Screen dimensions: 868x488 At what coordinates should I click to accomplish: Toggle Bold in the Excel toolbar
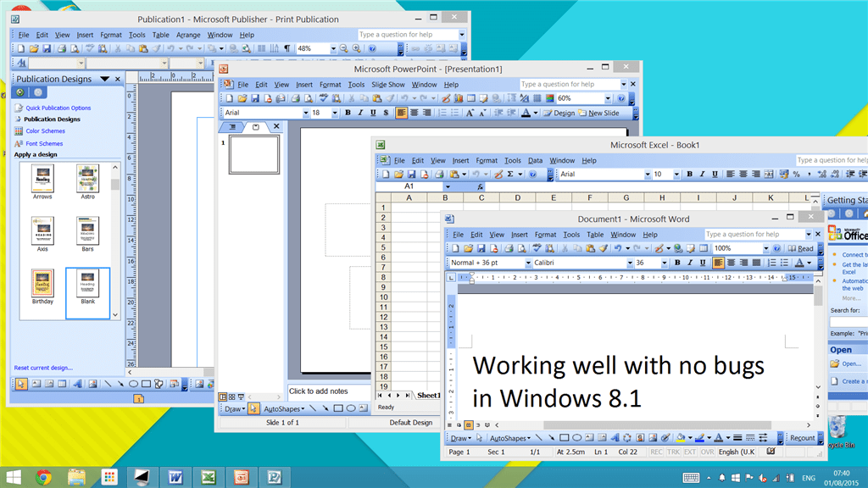(x=689, y=175)
